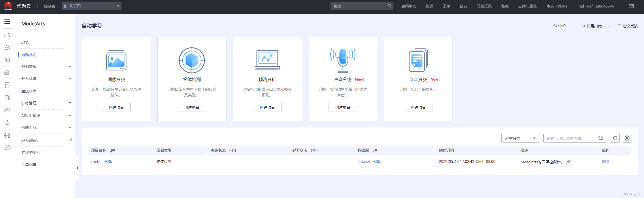Create an 图像分类 project
The width and height of the screenshot is (644, 198).
click(x=116, y=107)
